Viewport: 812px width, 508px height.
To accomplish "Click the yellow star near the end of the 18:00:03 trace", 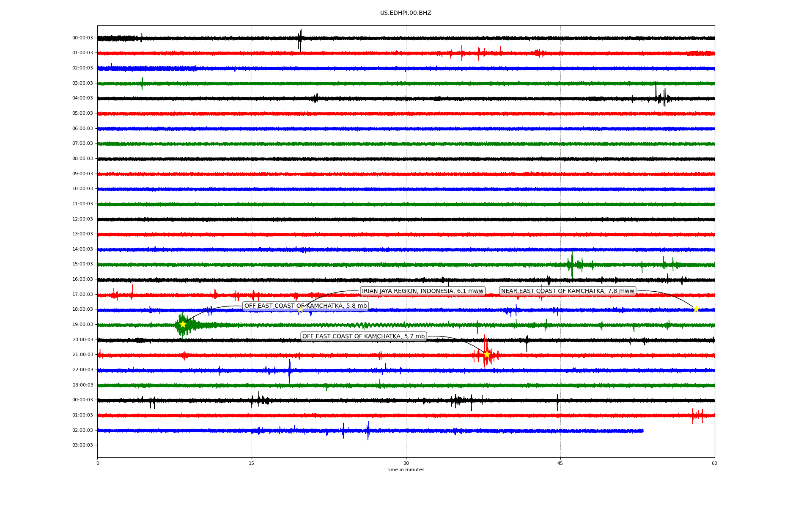I will point(696,309).
